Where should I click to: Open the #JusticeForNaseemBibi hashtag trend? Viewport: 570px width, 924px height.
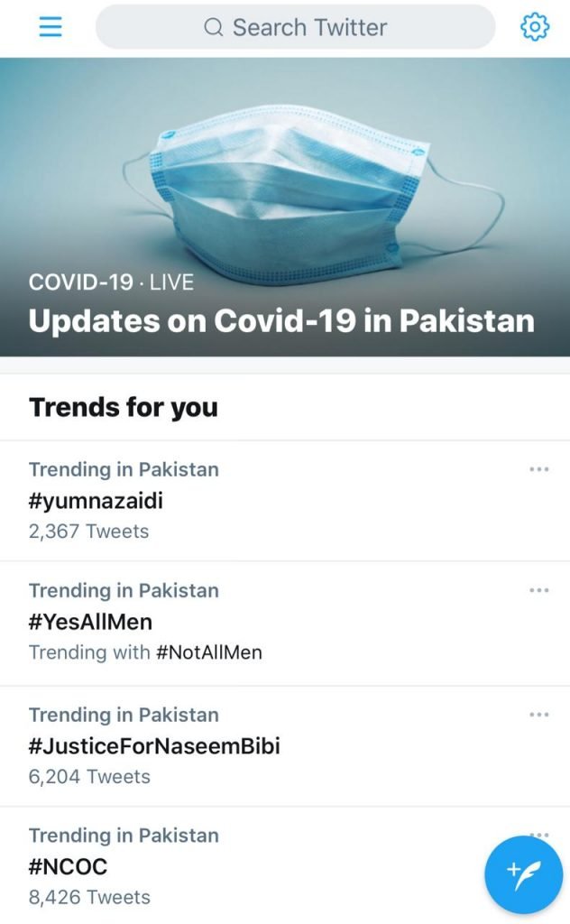(x=154, y=745)
